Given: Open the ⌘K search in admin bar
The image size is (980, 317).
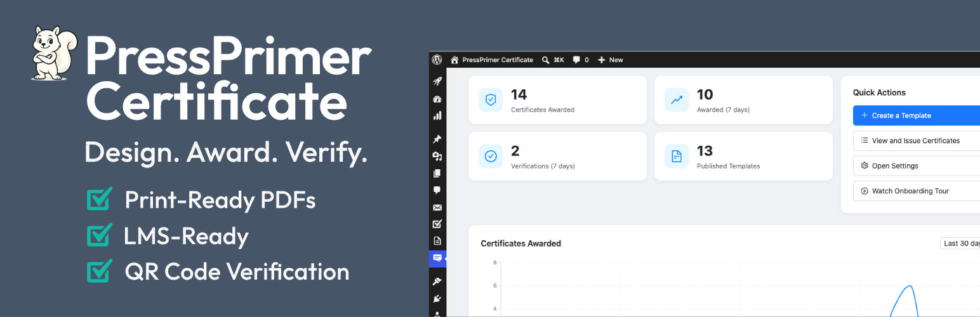Looking at the screenshot, I should point(553,60).
